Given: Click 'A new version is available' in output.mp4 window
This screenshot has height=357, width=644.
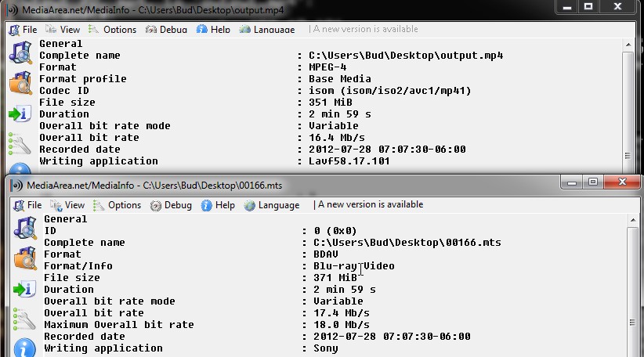Looking at the screenshot, I should (366, 29).
